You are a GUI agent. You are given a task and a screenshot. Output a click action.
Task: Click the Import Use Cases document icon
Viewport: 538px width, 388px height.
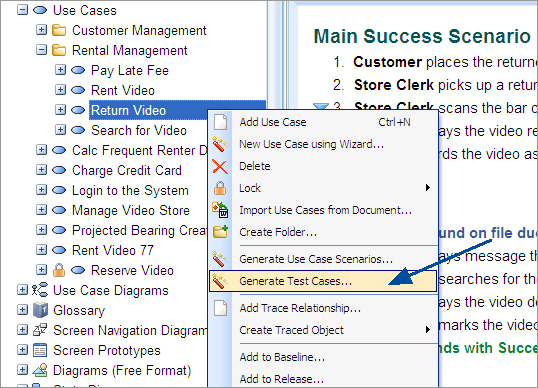(220, 210)
